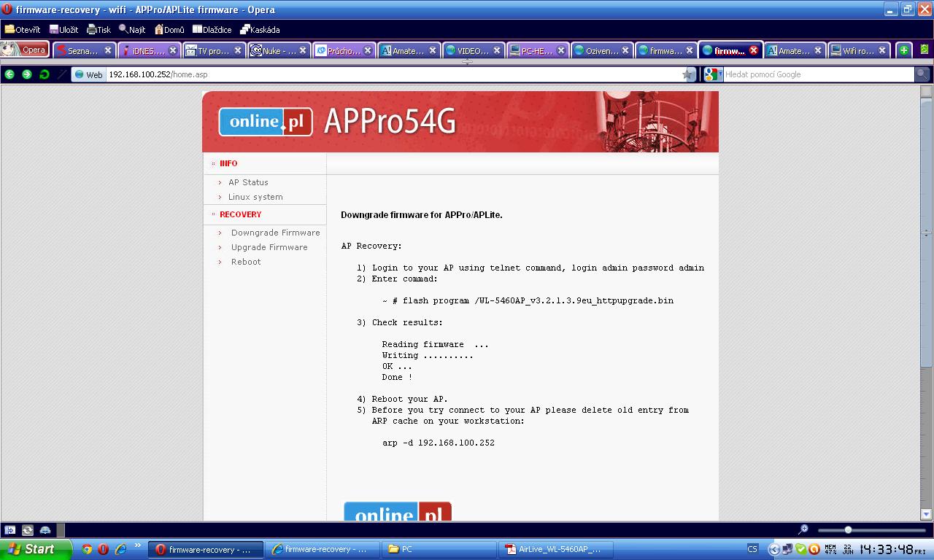
Task: Close the Wifi ro... tab
Action: [x=882, y=50]
